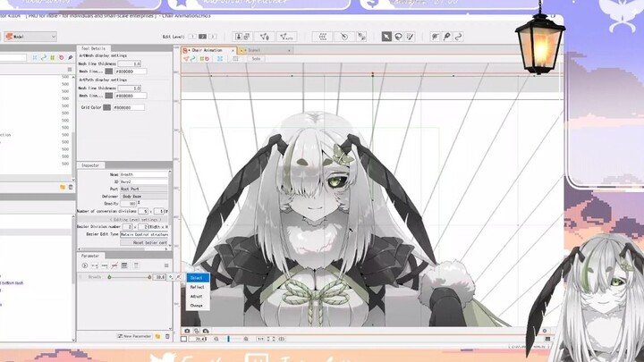Image resolution: width=644 pixels, height=362 pixels.
Task: Open the parts list panel menu icon
Action: tap(70, 70)
